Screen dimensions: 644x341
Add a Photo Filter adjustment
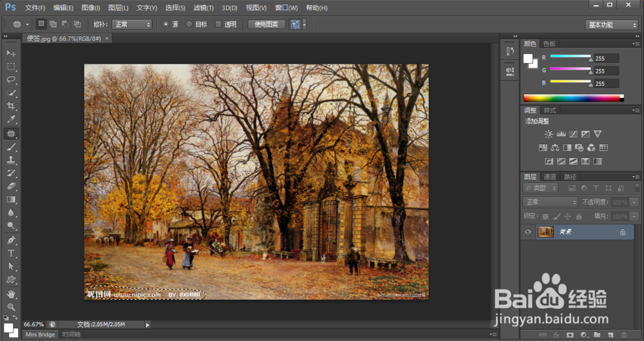[x=579, y=147]
